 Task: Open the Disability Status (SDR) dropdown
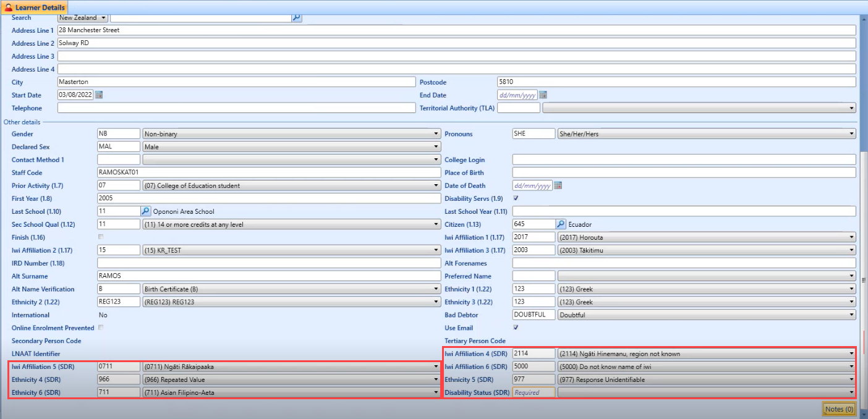pyautogui.click(x=707, y=392)
